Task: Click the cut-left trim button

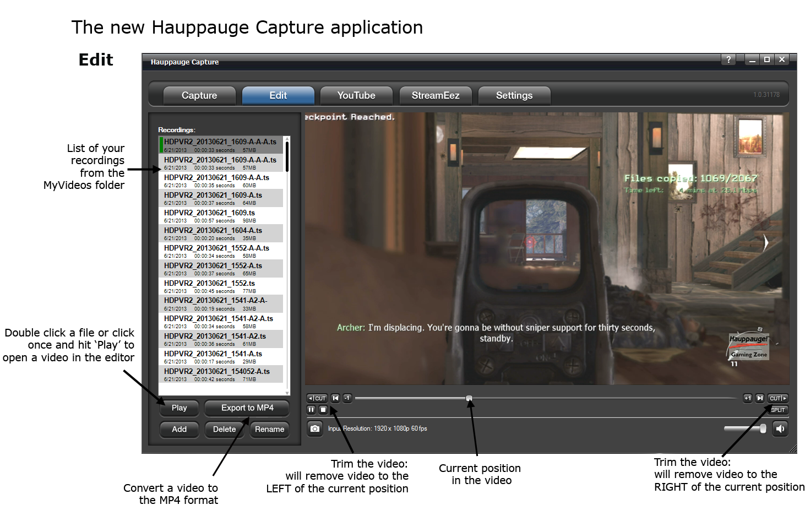Action: 317,398
